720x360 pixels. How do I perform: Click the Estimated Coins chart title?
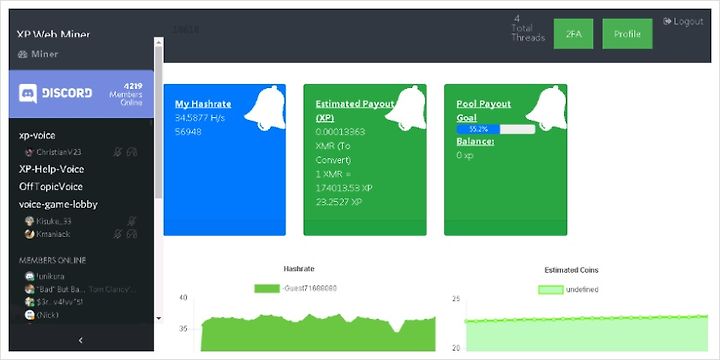point(571,270)
